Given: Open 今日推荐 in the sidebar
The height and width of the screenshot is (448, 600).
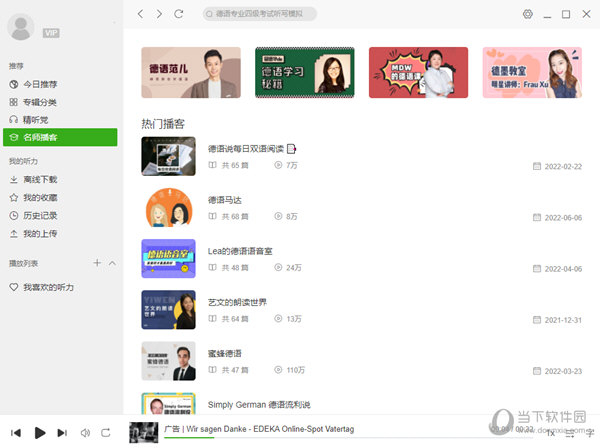Looking at the screenshot, I should tap(40, 84).
